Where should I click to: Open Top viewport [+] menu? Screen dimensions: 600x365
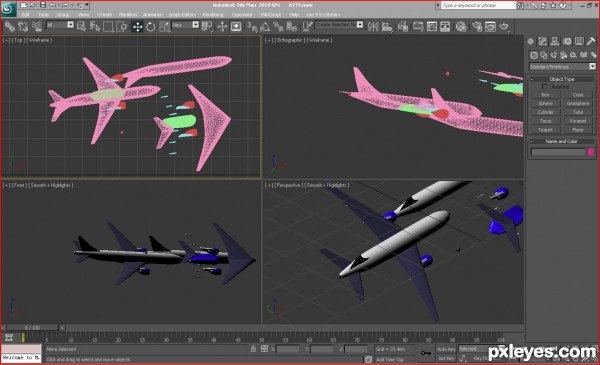point(7,40)
